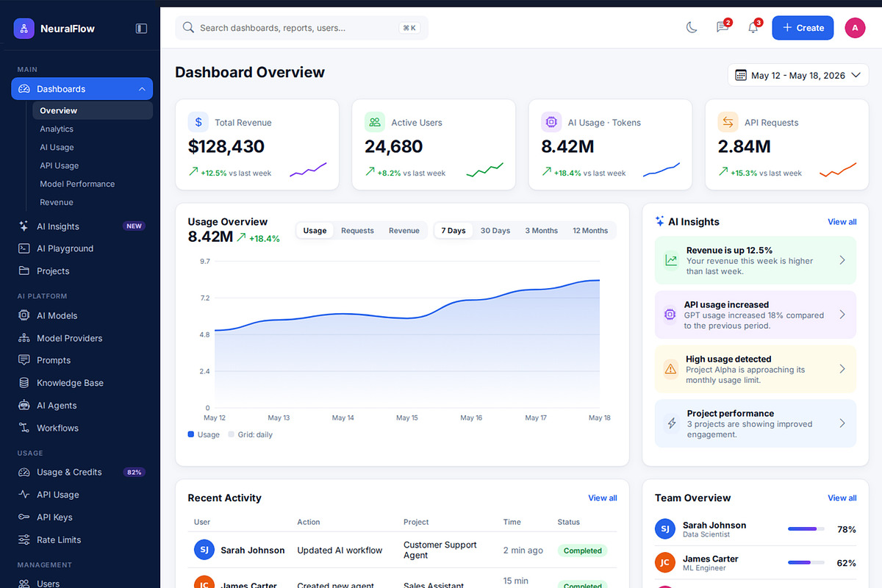Click the Total Revenue dollar icon
The image size is (882, 588).
[198, 122]
